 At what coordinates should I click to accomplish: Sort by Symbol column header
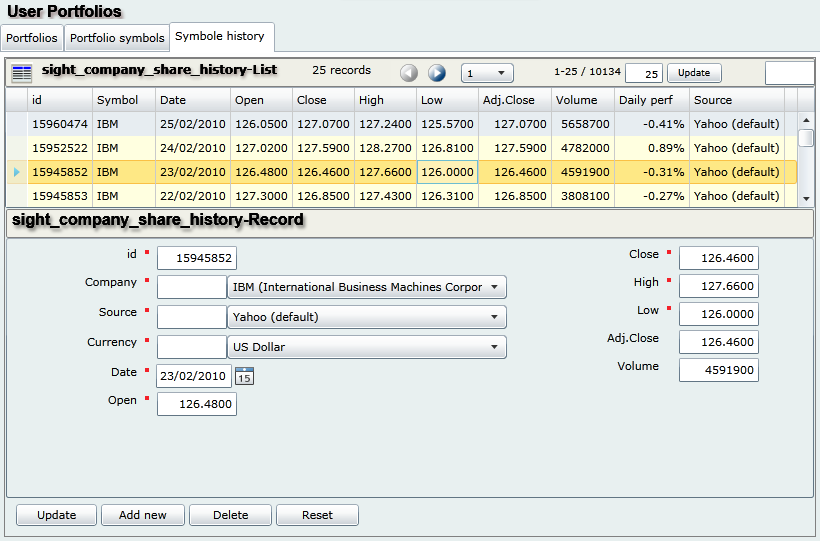point(124,100)
